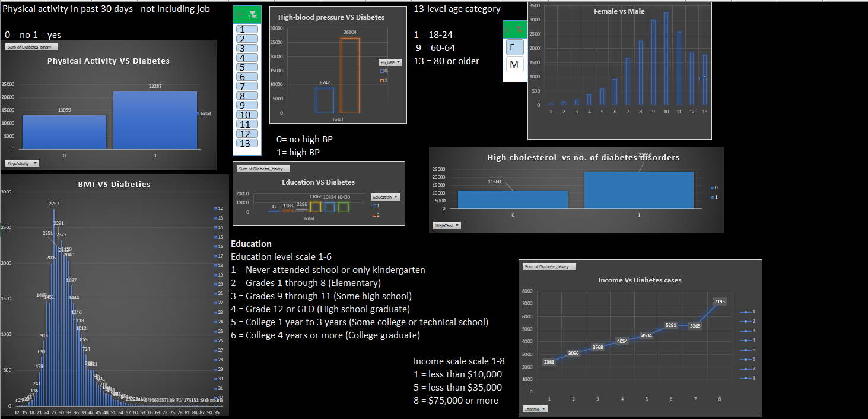868x419 pixels.
Task: Select age category 7 in the slicer
Action: coord(247,85)
